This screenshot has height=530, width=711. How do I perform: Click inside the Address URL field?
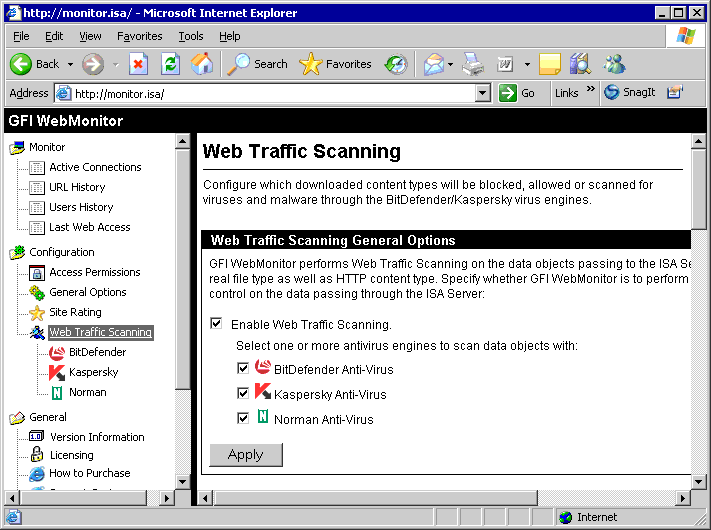(x=274, y=94)
